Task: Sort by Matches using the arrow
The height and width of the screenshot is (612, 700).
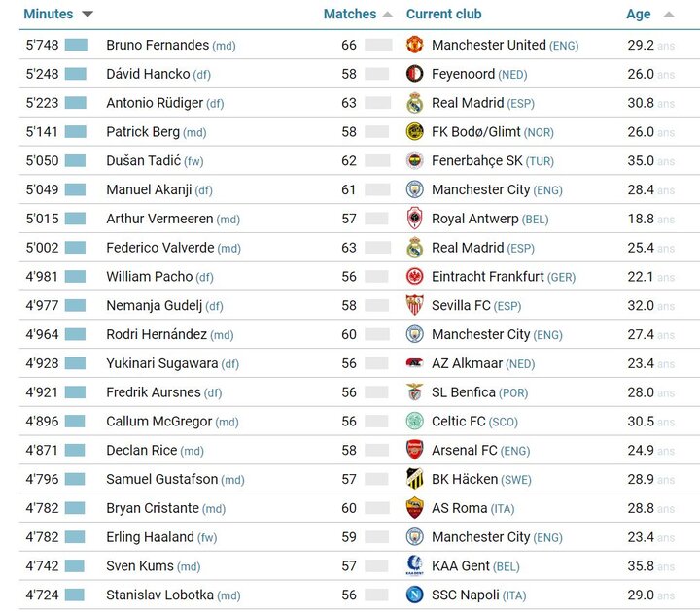Action: coord(388,15)
